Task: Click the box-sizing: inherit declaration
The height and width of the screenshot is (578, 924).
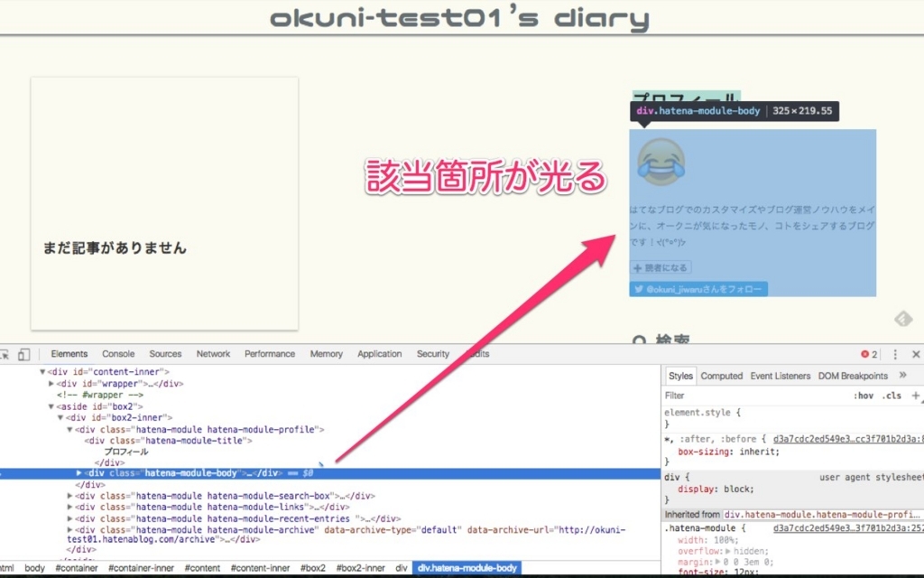Action: 728,452
